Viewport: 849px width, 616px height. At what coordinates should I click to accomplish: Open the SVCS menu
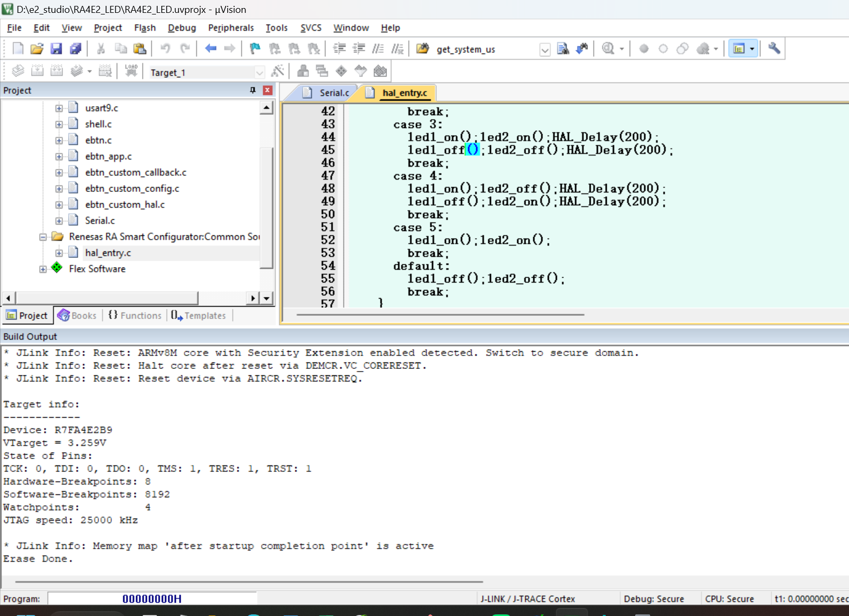(311, 28)
